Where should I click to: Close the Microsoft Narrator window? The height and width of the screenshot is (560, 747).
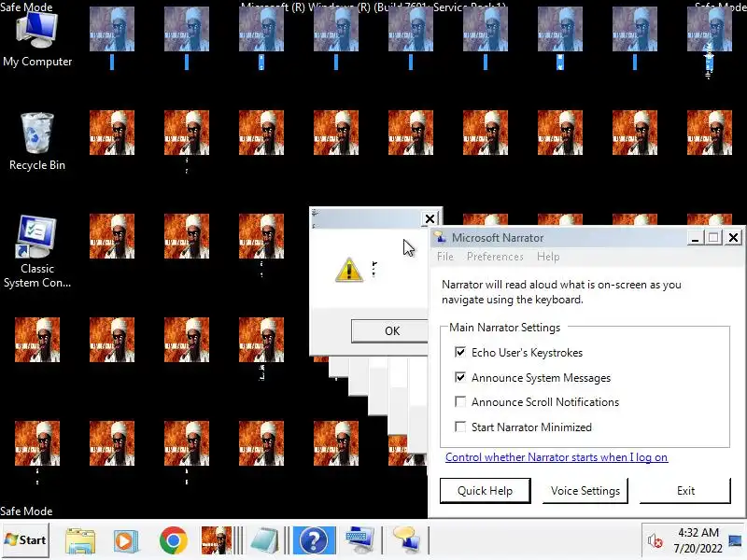coord(734,237)
